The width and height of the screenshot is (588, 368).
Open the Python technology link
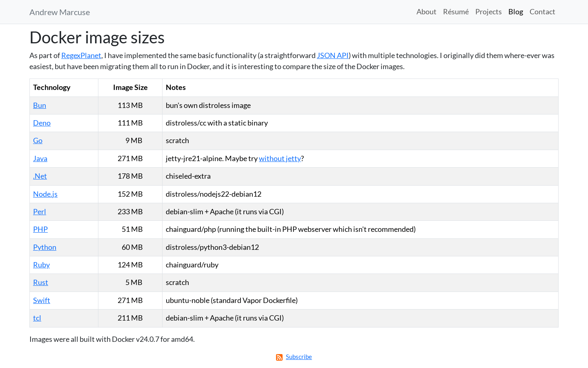pos(45,247)
